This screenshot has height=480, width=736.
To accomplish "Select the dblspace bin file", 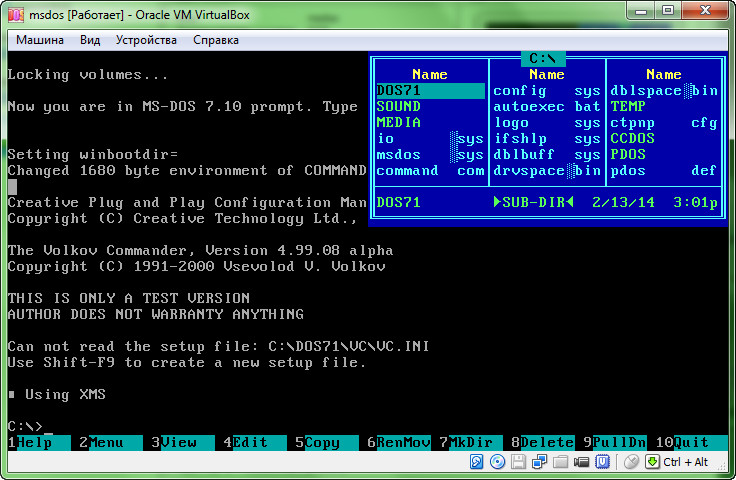I will pos(664,91).
